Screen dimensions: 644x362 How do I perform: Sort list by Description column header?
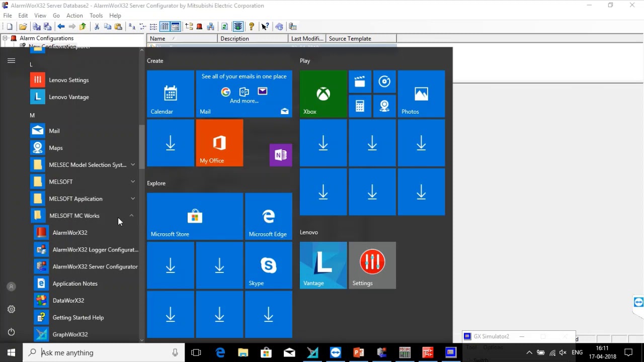click(253, 39)
